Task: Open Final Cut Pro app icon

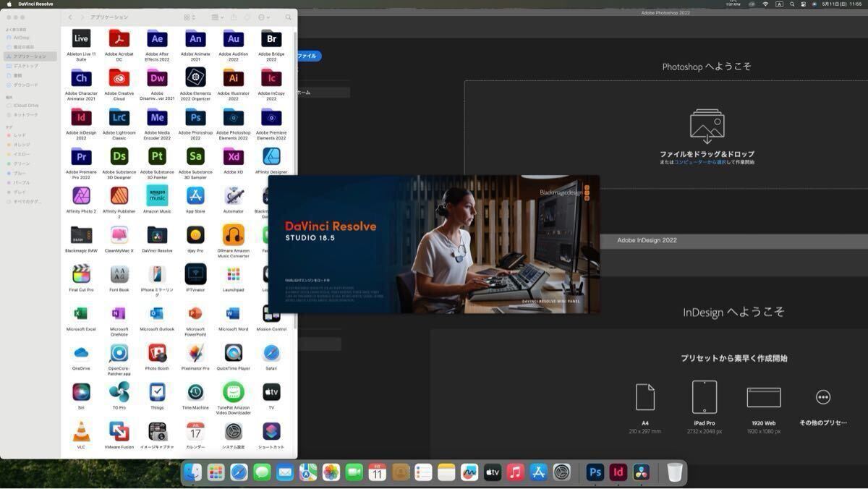Action: (x=81, y=274)
